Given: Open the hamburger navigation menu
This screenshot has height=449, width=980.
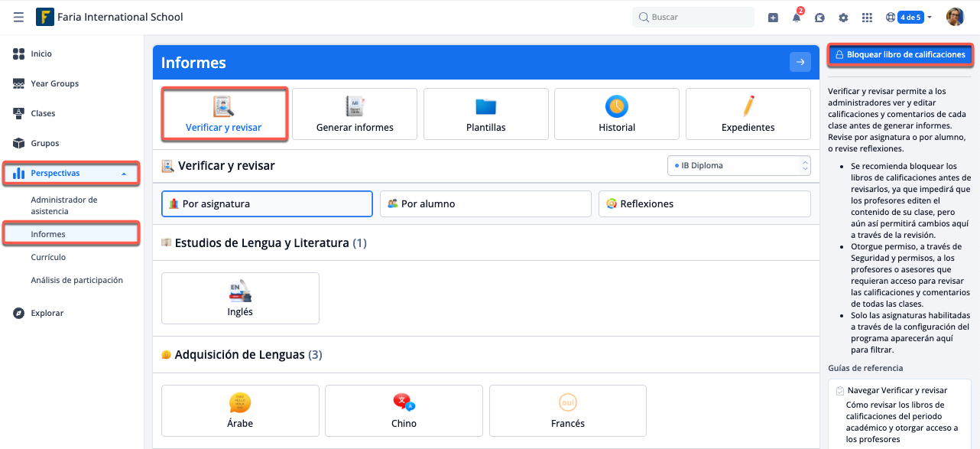Looking at the screenshot, I should click(x=18, y=17).
